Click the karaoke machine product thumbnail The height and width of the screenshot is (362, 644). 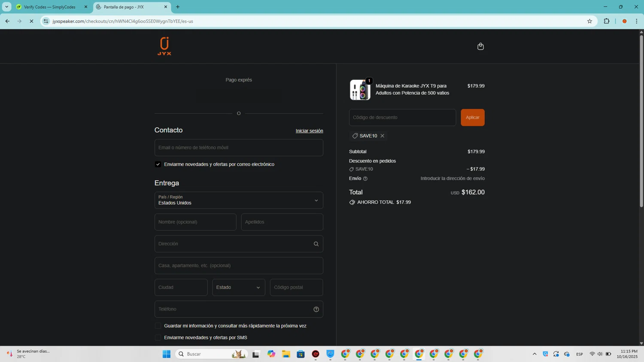coord(360,90)
